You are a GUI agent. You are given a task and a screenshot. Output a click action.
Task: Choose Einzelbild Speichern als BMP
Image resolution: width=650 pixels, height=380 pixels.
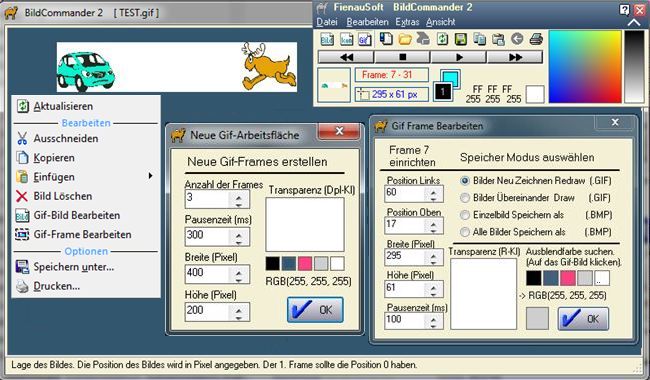[x=465, y=215]
